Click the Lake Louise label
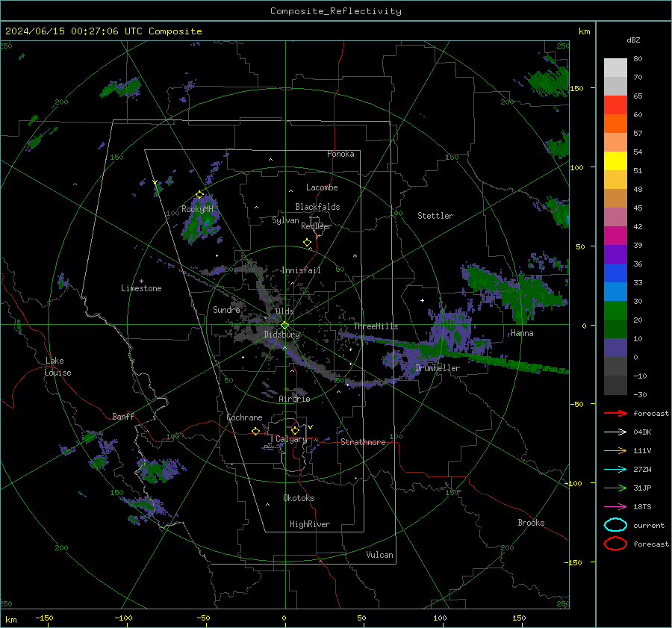 [57, 367]
